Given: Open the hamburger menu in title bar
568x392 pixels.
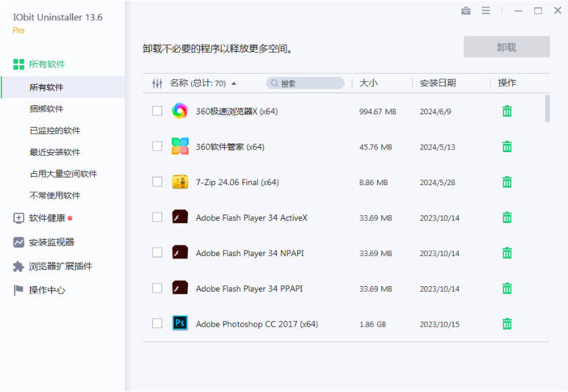Looking at the screenshot, I should (486, 11).
